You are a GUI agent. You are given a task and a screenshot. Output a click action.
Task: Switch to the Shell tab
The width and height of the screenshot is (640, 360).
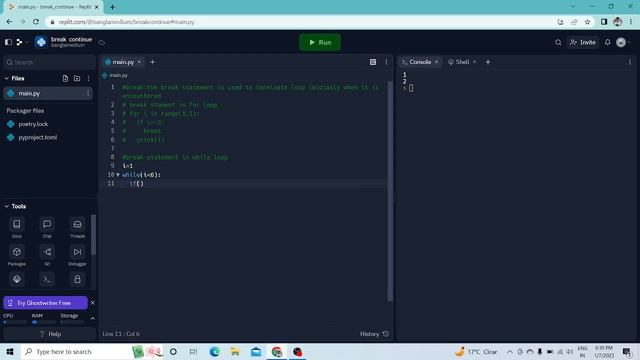pyautogui.click(x=462, y=62)
